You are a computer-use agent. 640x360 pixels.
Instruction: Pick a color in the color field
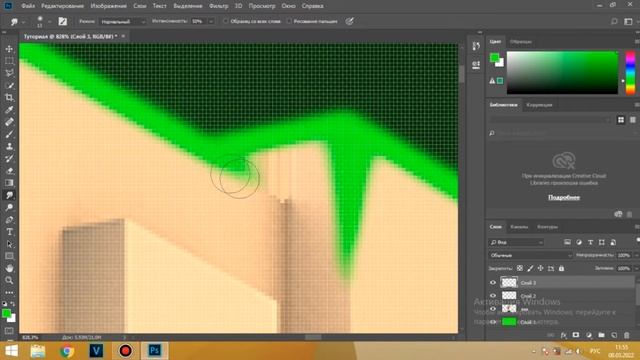pyautogui.click(x=562, y=73)
